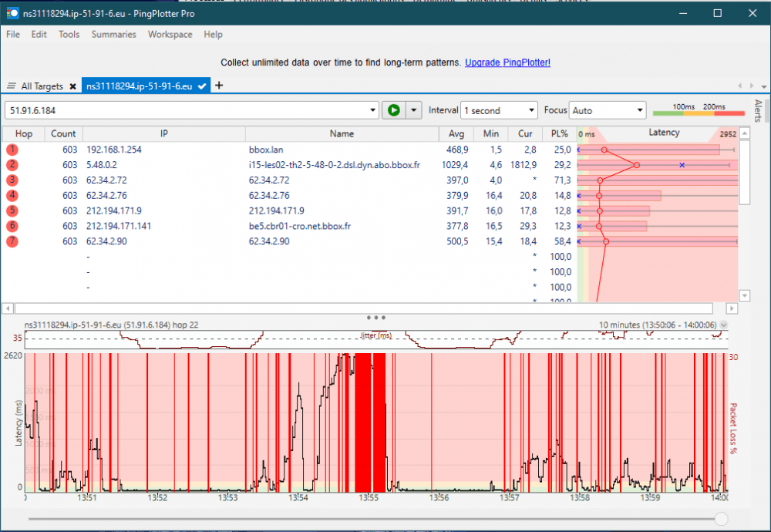The height and width of the screenshot is (532, 771).
Task: Select the hop 2 red circle icon
Action: click(x=12, y=164)
